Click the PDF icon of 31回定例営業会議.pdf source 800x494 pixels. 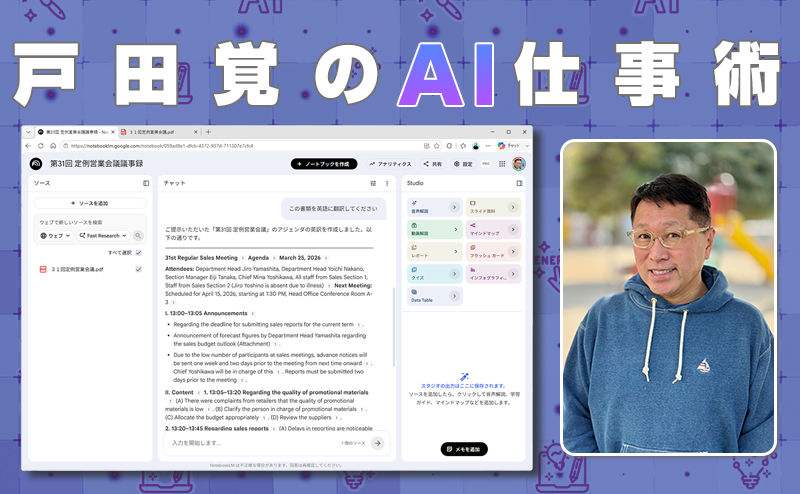pyautogui.click(x=43, y=269)
